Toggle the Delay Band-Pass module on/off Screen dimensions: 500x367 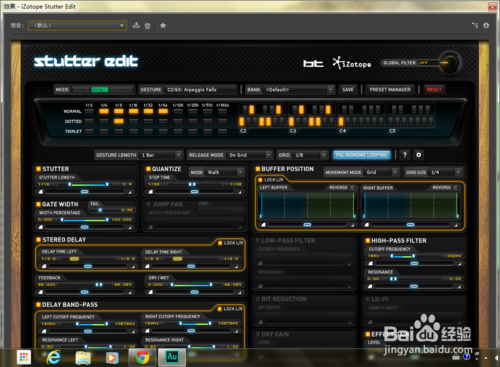[38, 304]
